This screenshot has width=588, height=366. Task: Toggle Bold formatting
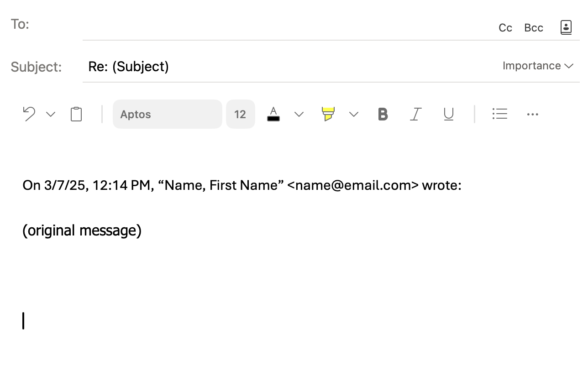tap(383, 114)
